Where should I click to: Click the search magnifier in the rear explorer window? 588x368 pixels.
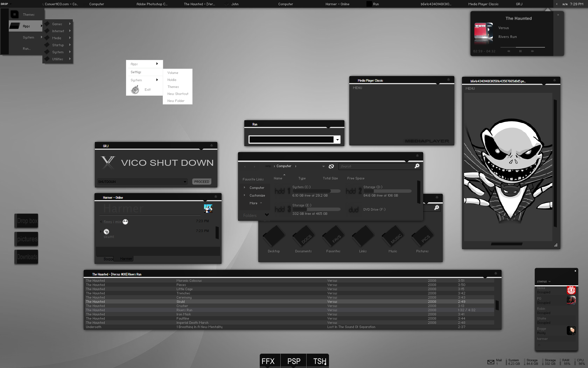pyautogui.click(x=436, y=208)
